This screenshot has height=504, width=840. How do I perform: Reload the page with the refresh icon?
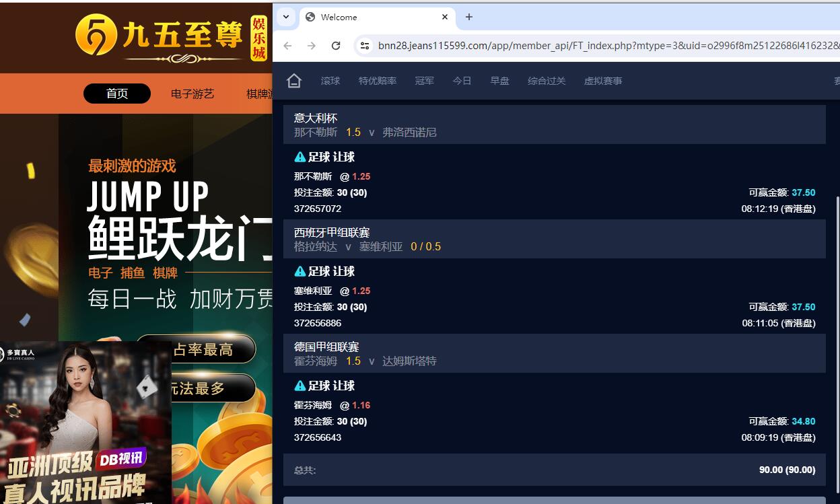coord(336,46)
